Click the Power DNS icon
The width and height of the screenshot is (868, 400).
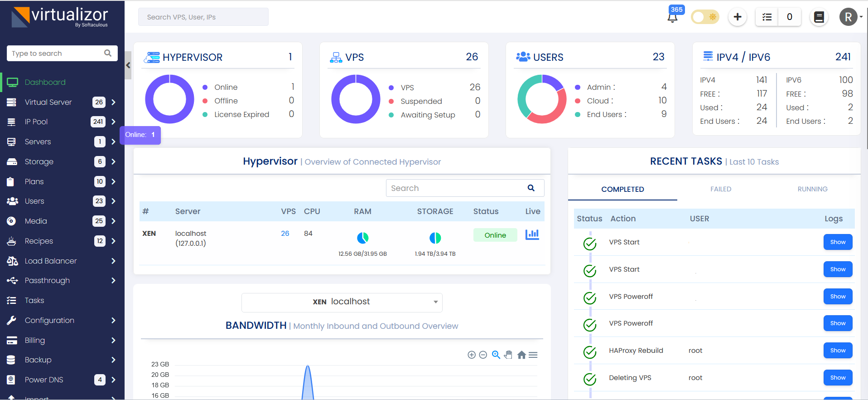[11, 380]
